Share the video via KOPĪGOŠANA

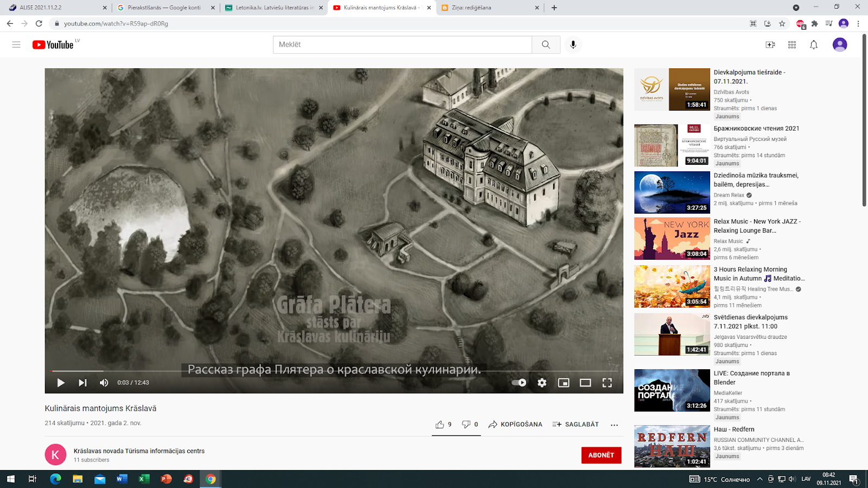tap(515, 425)
